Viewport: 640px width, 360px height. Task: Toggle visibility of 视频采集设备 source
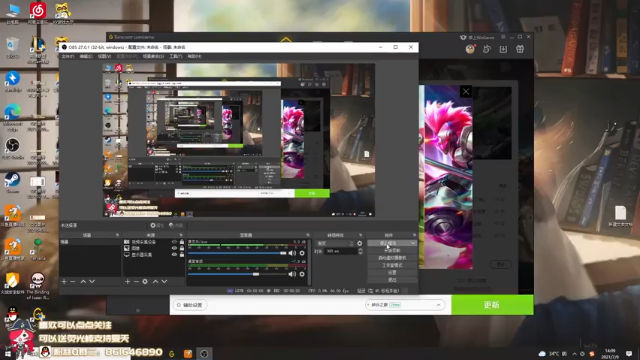[174, 242]
